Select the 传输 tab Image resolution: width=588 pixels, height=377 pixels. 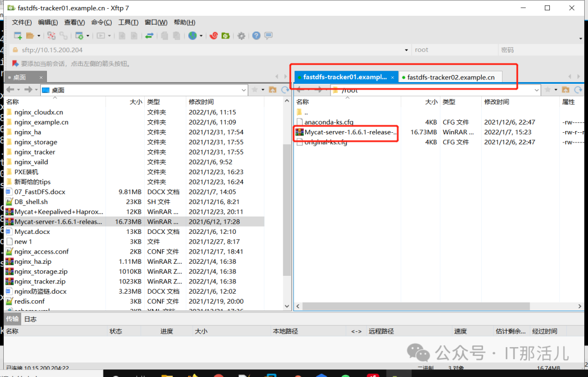(13, 319)
